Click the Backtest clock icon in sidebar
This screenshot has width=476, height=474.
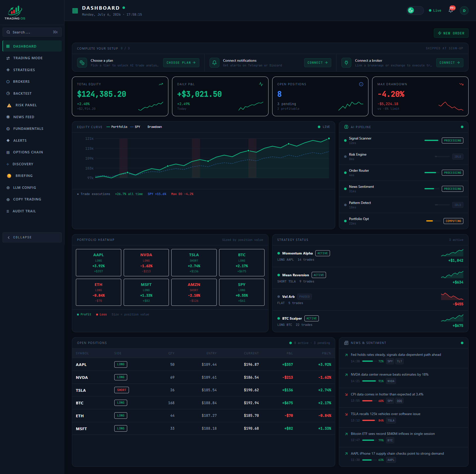coord(8,93)
